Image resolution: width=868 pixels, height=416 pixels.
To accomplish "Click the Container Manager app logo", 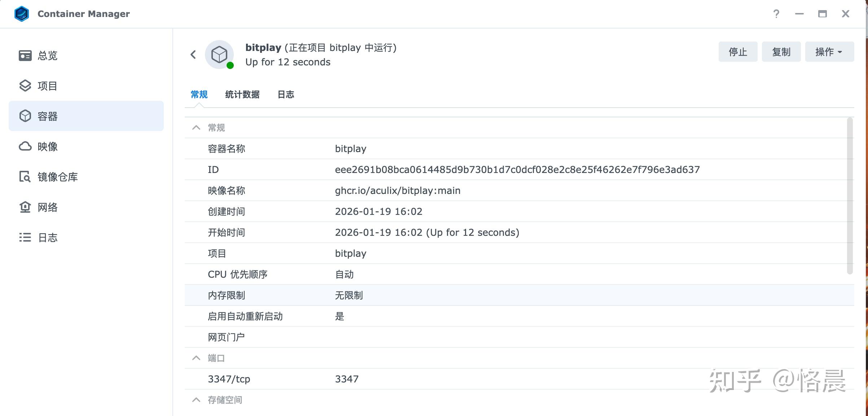I will [x=22, y=14].
